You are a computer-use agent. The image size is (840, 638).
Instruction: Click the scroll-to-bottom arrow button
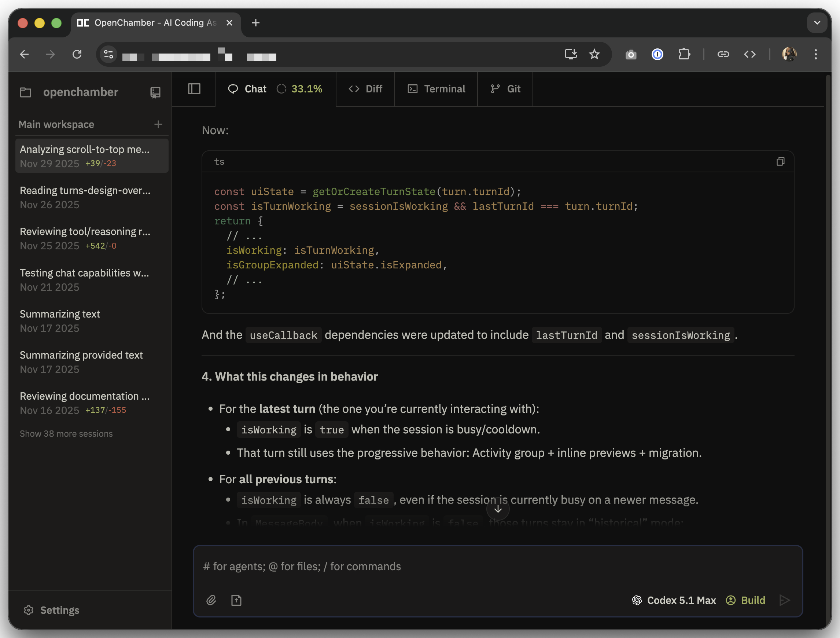[x=497, y=509]
